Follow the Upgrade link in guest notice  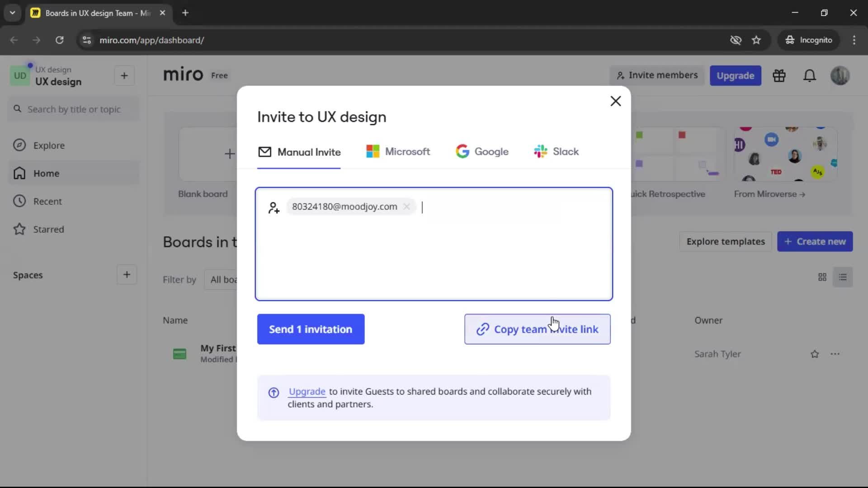tap(307, 392)
